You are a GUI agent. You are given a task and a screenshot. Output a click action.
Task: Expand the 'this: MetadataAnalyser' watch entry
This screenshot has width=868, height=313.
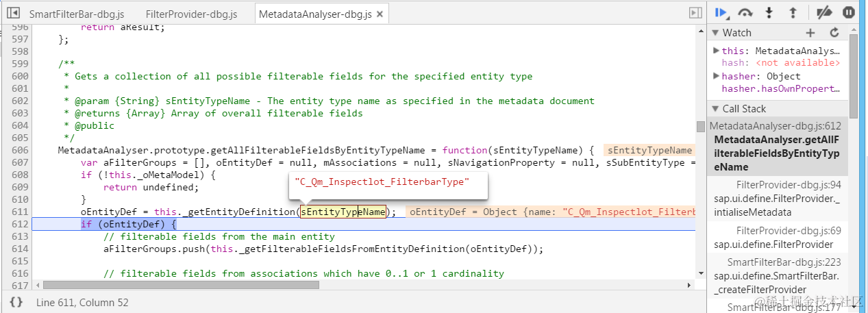point(716,51)
